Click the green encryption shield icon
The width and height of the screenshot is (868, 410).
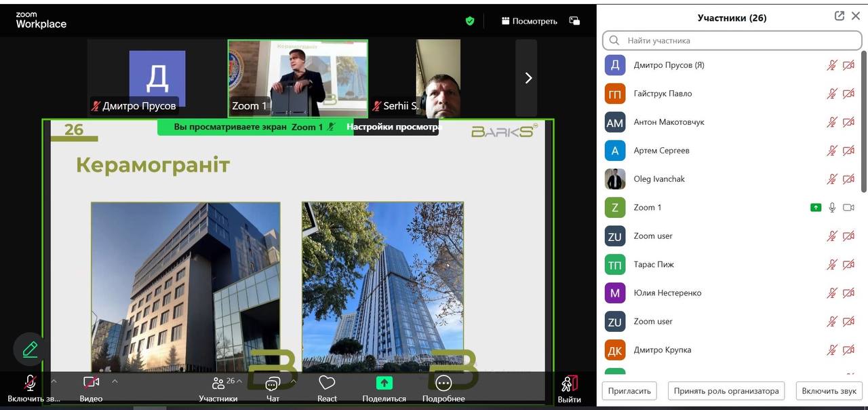click(x=470, y=21)
